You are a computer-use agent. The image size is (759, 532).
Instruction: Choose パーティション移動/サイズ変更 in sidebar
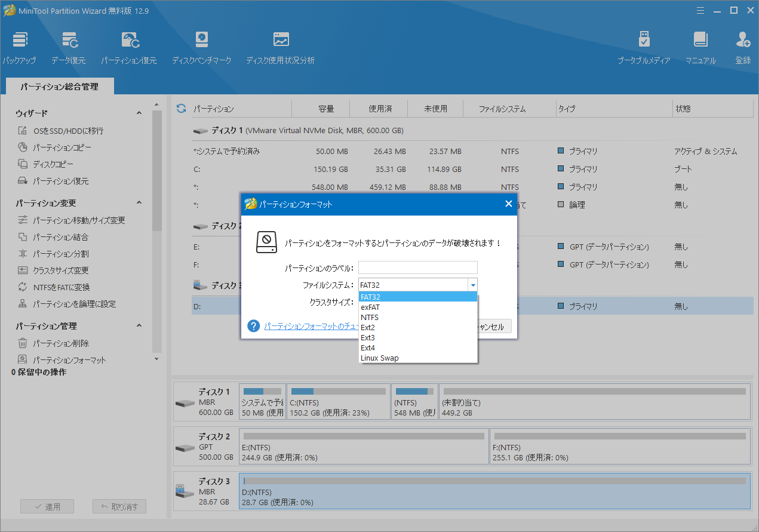[x=71, y=220]
